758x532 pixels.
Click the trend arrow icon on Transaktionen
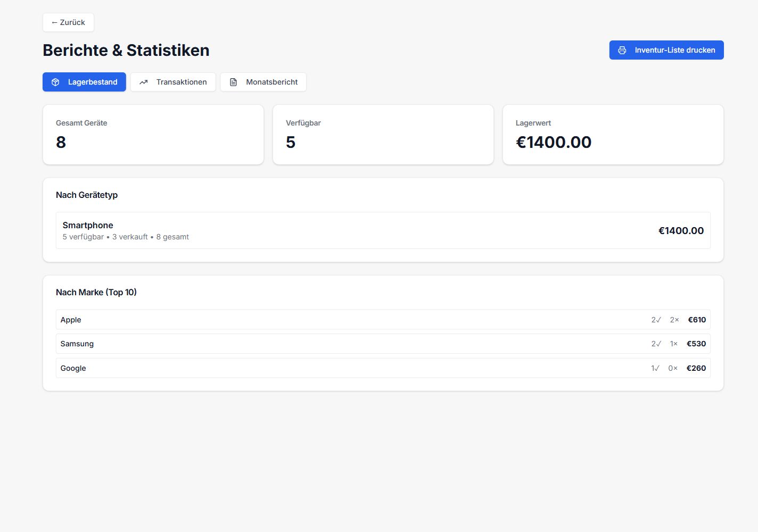(x=144, y=82)
